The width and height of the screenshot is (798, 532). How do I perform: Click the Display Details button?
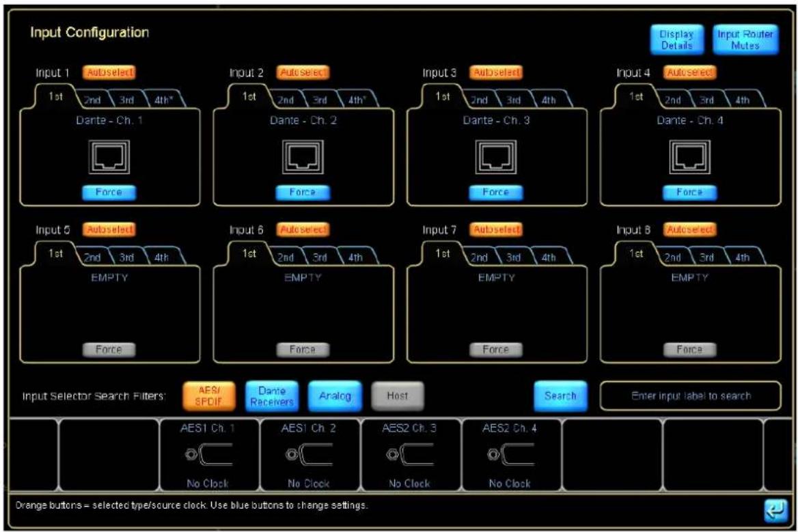pos(677,40)
